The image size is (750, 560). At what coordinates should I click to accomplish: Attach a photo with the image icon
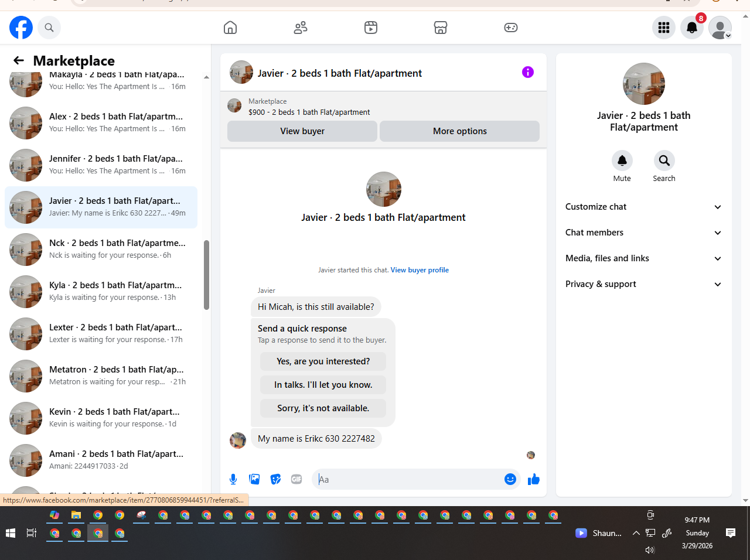click(x=254, y=479)
